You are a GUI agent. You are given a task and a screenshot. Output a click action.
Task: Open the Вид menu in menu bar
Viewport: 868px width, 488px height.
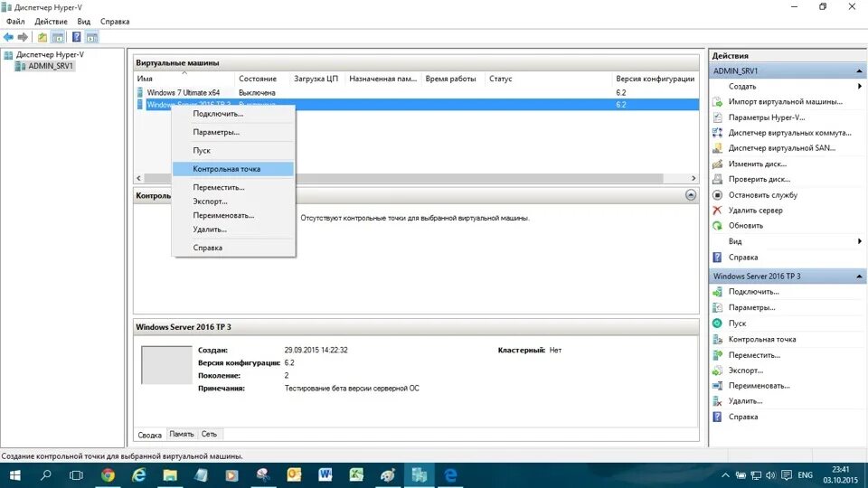coord(83,21)
